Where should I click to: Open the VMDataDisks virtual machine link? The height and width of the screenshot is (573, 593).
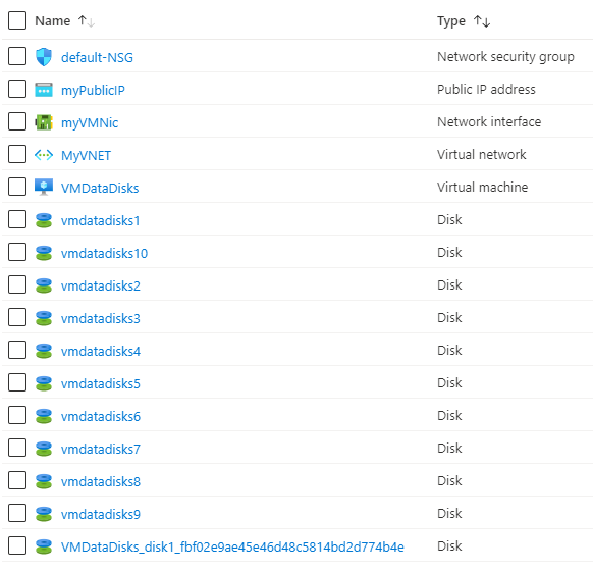pyautogui.click(x=100, y=188)
